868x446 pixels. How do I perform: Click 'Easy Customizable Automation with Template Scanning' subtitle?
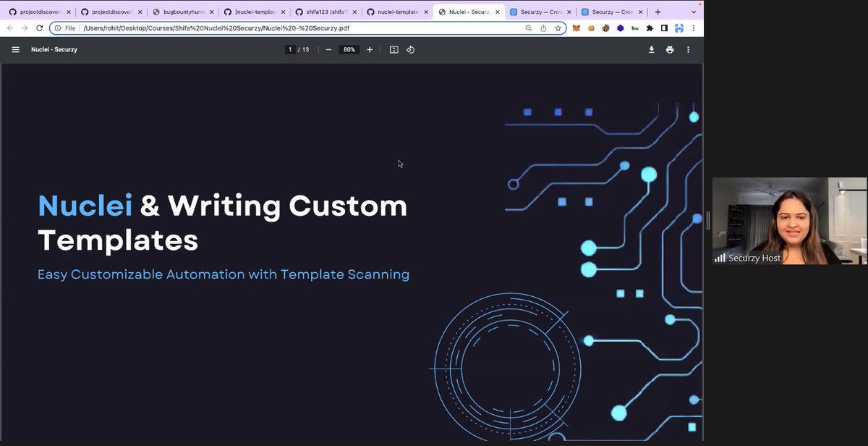click(224, 275)
